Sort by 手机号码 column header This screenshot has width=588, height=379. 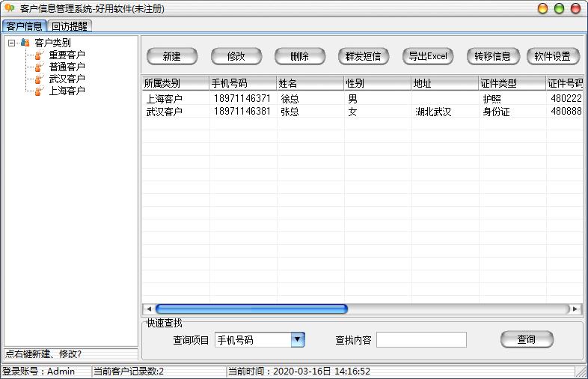243,83
